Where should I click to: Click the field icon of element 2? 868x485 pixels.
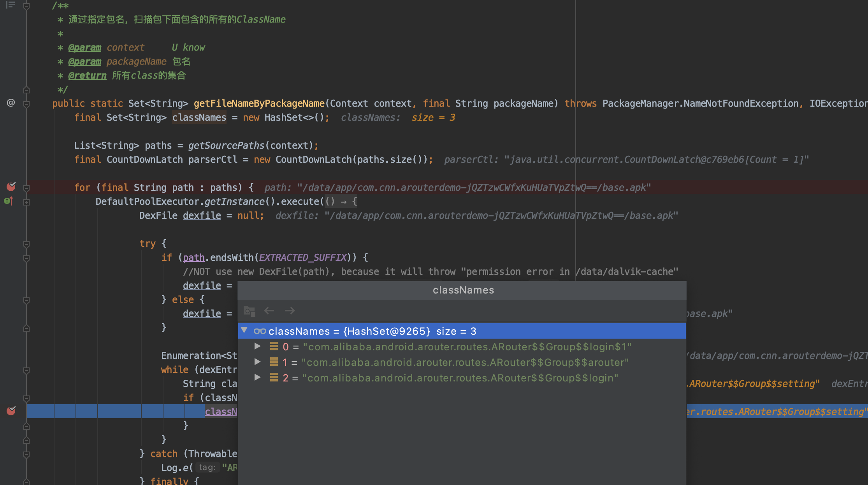click(x=274, y=377)
